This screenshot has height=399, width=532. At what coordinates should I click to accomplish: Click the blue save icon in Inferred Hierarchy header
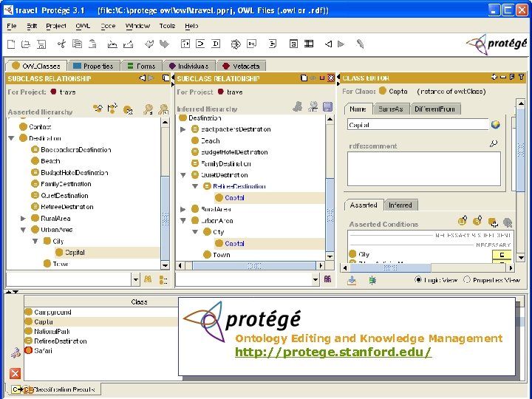coord(327,107)
